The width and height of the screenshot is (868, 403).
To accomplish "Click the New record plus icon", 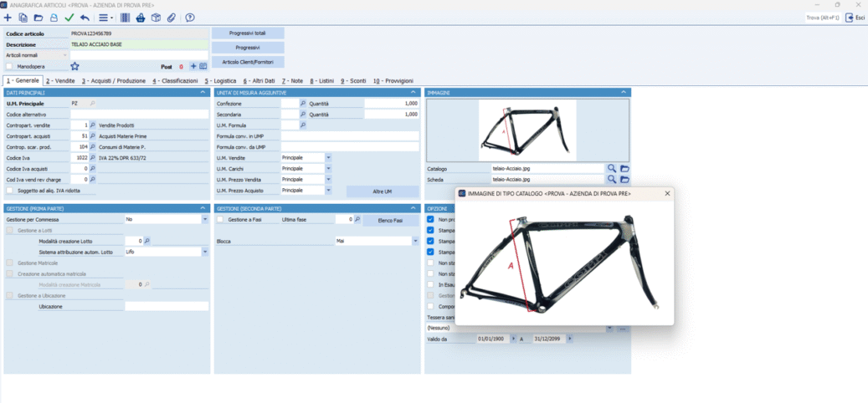I will click(x=8, y=18).
